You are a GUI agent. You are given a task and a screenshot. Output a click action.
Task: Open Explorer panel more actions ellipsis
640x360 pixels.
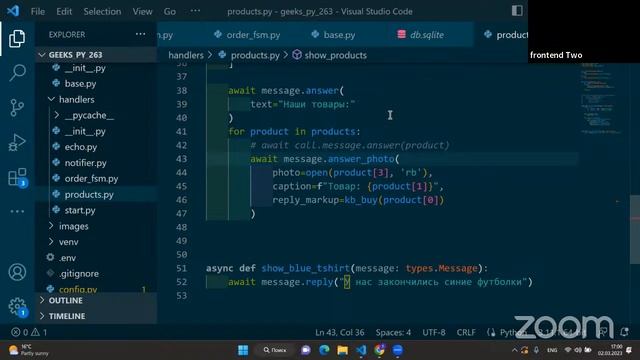[x=140, y=34]
